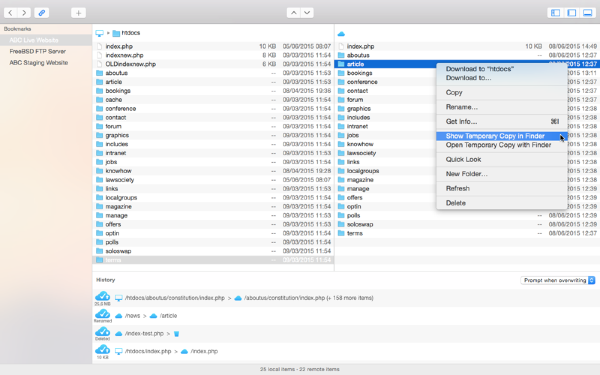This screenshot has width=600, height=375.
Task: Select the local contact folder
Action: point(213,117)
